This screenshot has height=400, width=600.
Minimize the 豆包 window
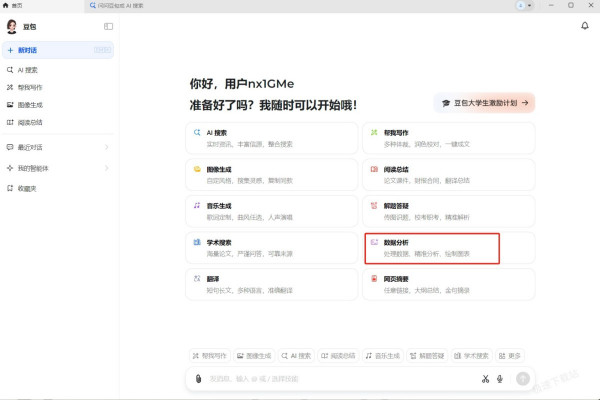click(x=551, y=5)
